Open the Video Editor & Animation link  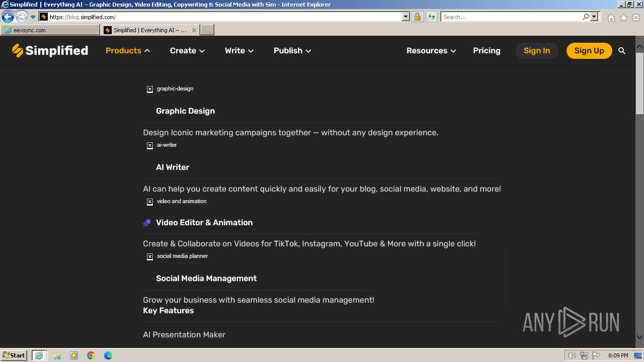[x=204, y=223]
